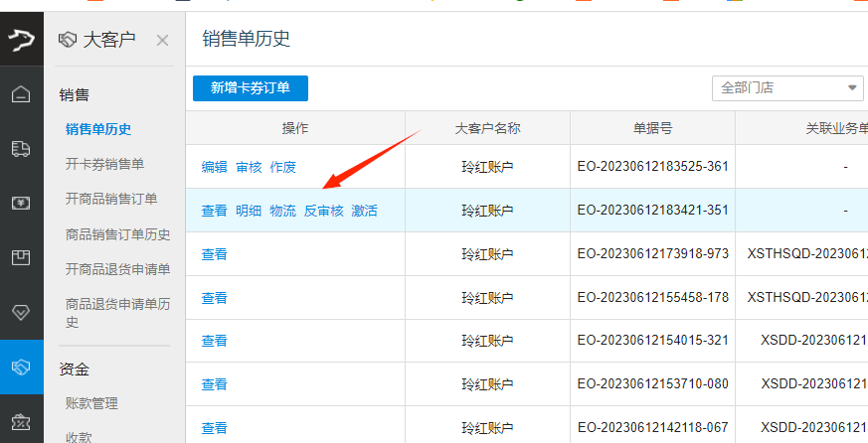Click 查看 for order 142118-067
This screenshot has height=443, width=868.
214,428
